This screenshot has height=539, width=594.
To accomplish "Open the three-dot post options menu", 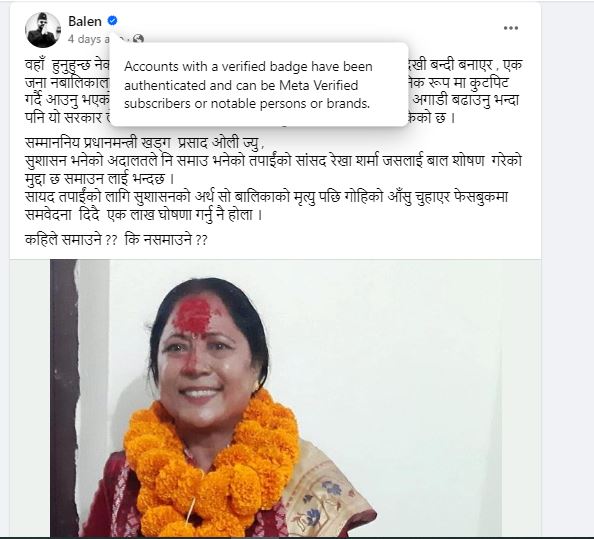I will (511, 28).
